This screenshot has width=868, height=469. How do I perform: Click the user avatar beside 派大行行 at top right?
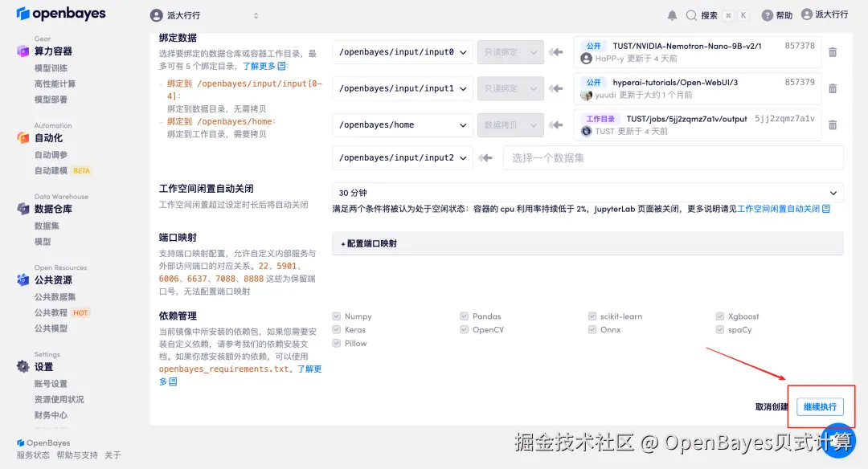[807, 14]
